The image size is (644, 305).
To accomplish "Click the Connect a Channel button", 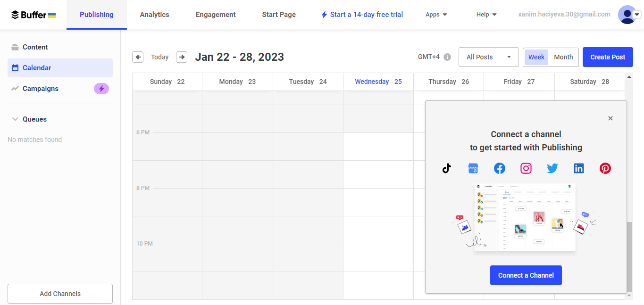I will pyautogui.click(x=526, y=275).
